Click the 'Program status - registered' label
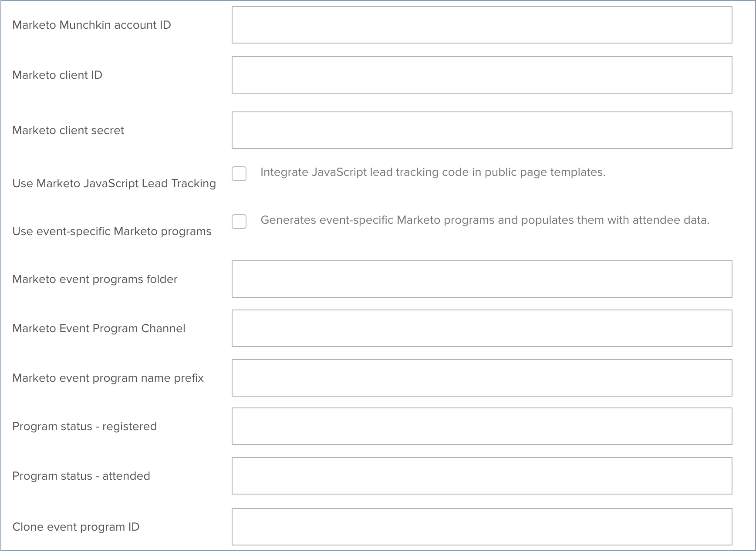This screenshot has height=552, width=756. (x=84, y=427)
